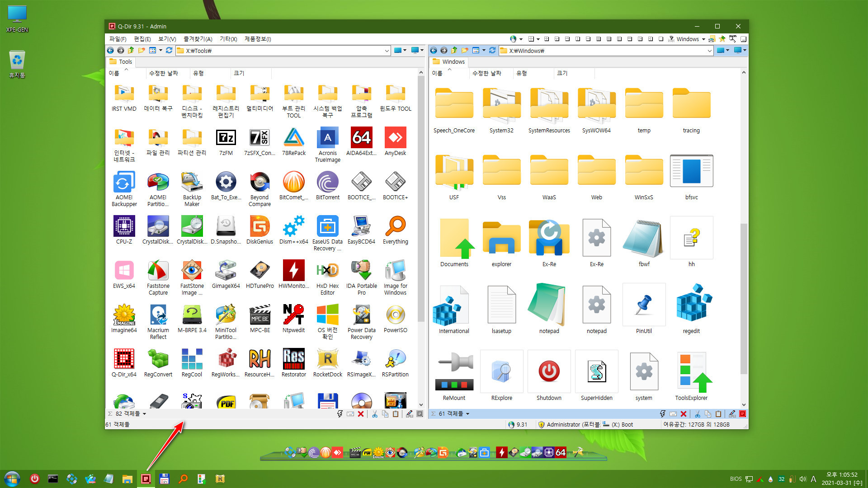Image resolution: width=868 pixels, height=488 pixels.
Task: Open Macrium Reflect icon
Action: click(x=158, y=322)
